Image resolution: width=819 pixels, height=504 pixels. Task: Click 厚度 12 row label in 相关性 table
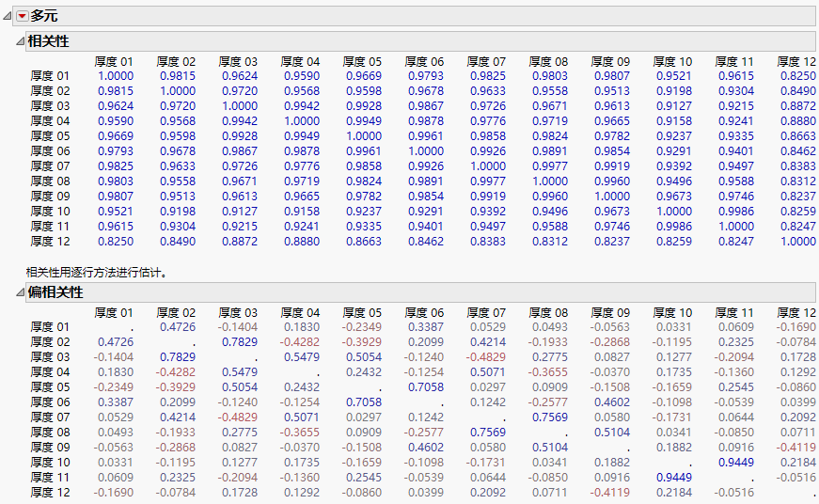50,242
